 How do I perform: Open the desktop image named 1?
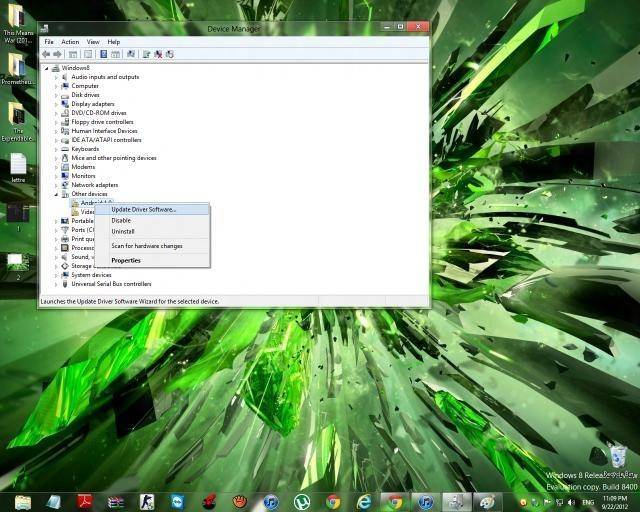18,216
